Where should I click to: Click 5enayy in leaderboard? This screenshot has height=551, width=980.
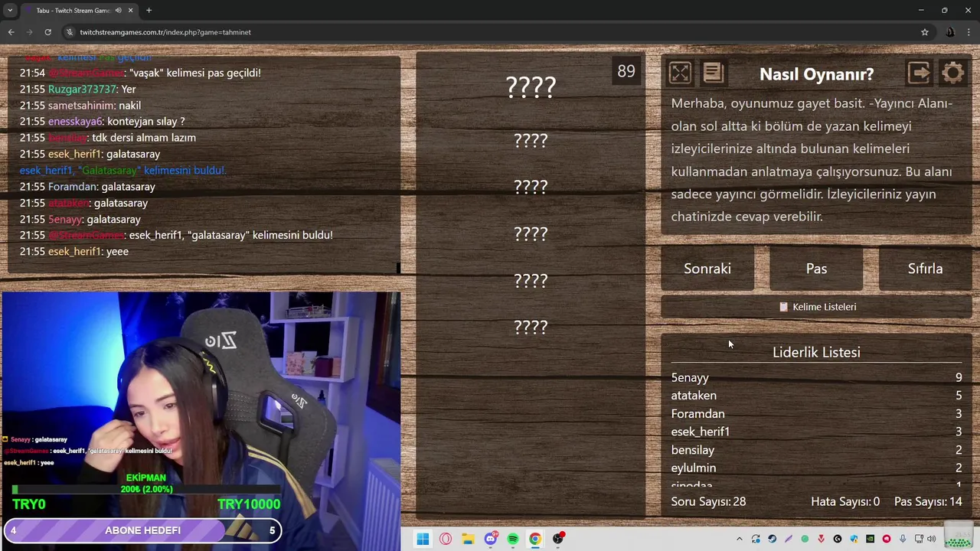(x=690, y=377)
